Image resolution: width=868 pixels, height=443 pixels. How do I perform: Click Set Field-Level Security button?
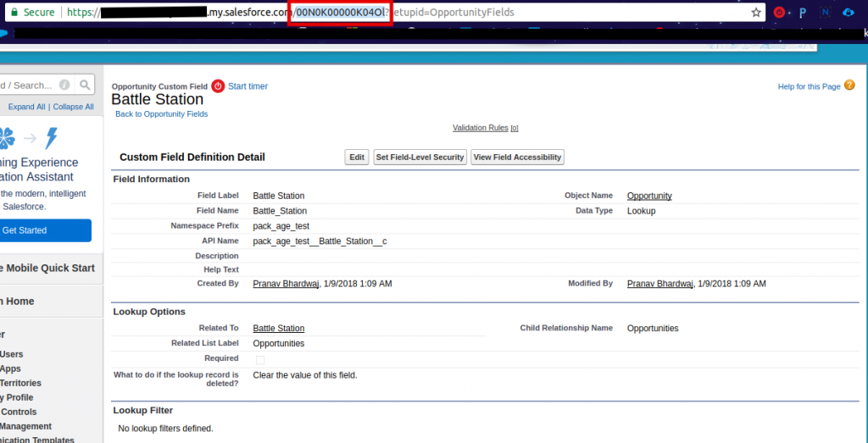[x=420, y=157]
